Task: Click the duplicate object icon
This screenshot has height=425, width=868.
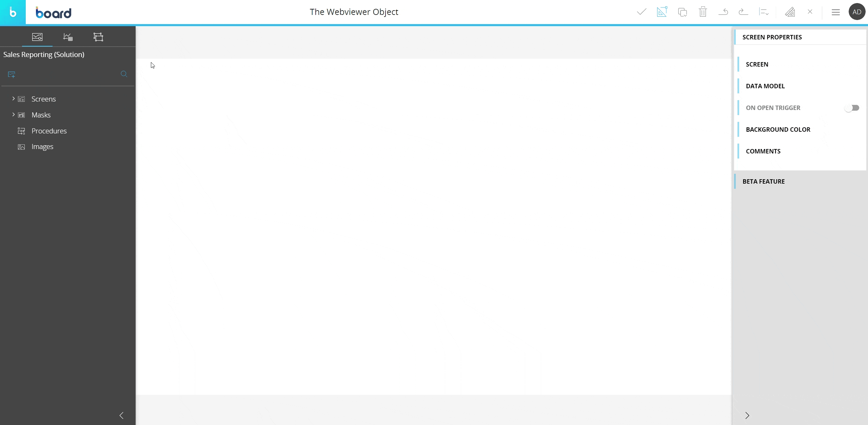Action: click(x=682, y=12)
